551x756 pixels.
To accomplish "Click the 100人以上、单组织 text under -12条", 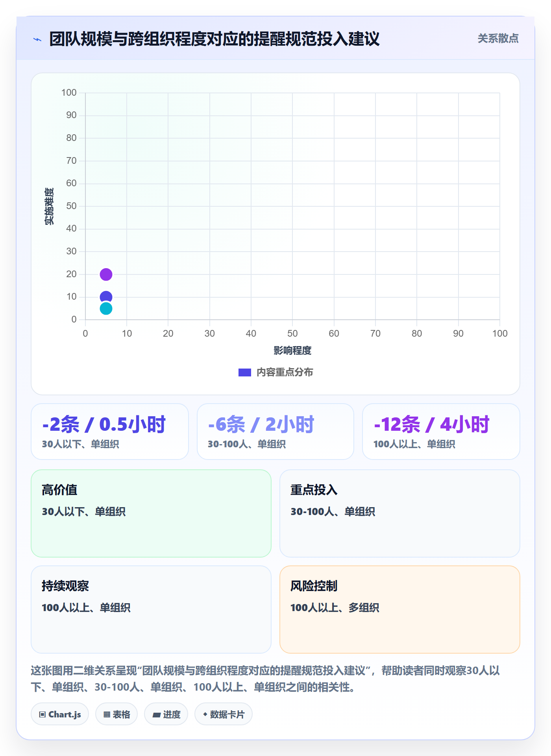I will tap(414, 444).
